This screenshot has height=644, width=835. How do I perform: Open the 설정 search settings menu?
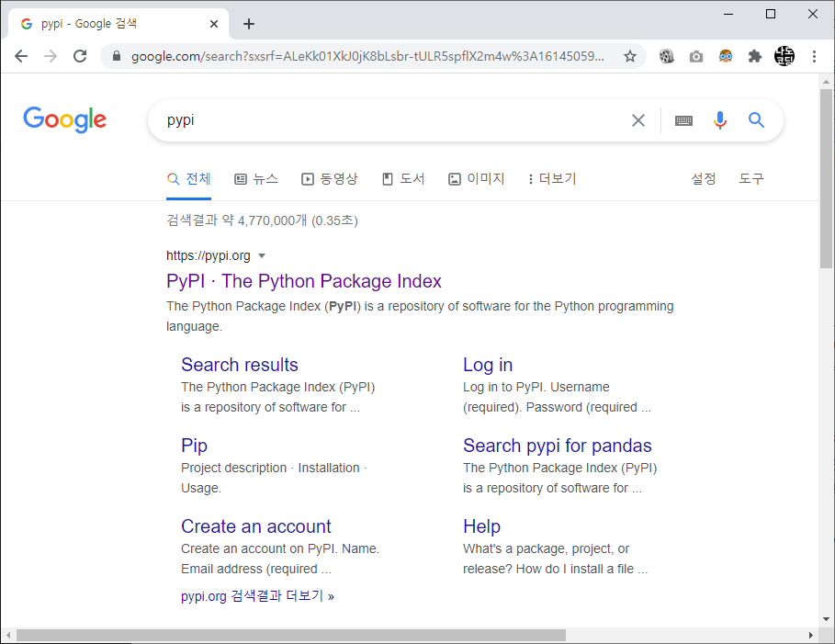coord(704,179)
